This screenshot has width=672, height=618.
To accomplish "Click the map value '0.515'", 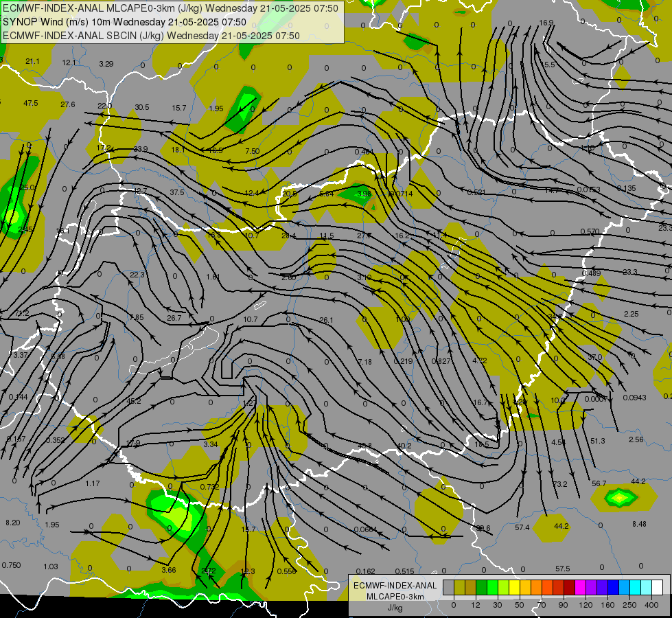I will (404, 571).
